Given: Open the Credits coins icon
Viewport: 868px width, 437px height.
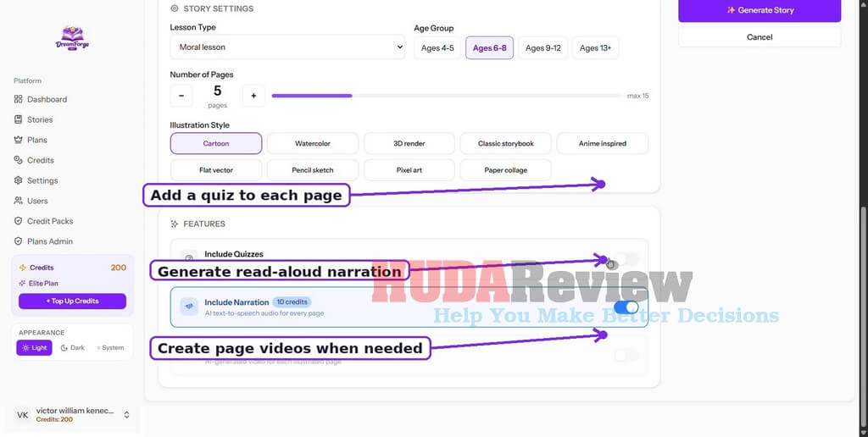Looking at the screenshot, I should [x=19, y=160].
